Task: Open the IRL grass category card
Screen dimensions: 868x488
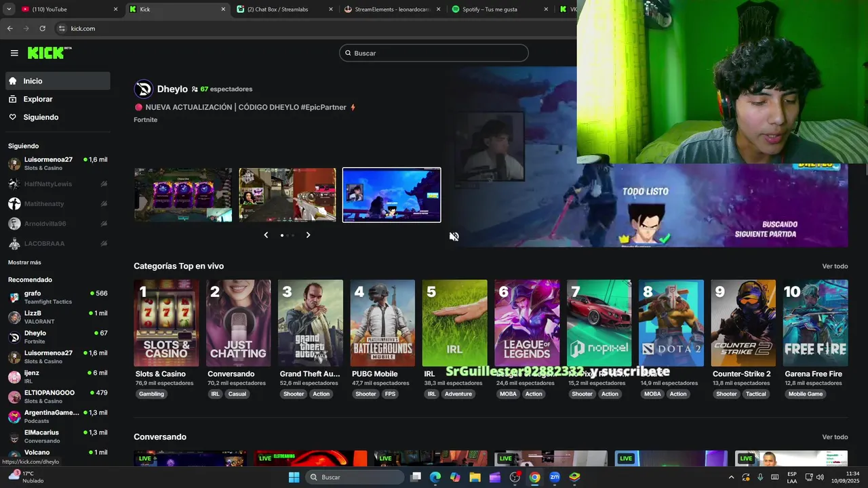Action: 454,323
